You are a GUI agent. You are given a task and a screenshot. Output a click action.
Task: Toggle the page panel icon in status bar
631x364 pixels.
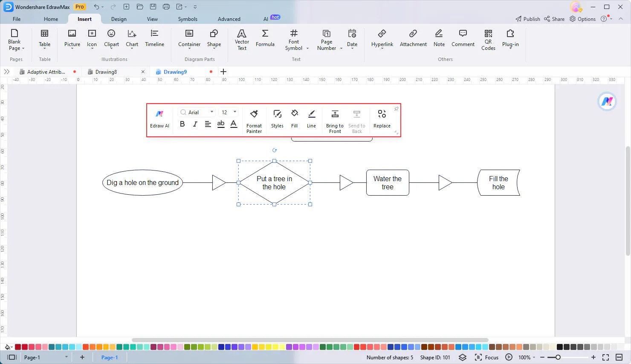tap(12, 357)
